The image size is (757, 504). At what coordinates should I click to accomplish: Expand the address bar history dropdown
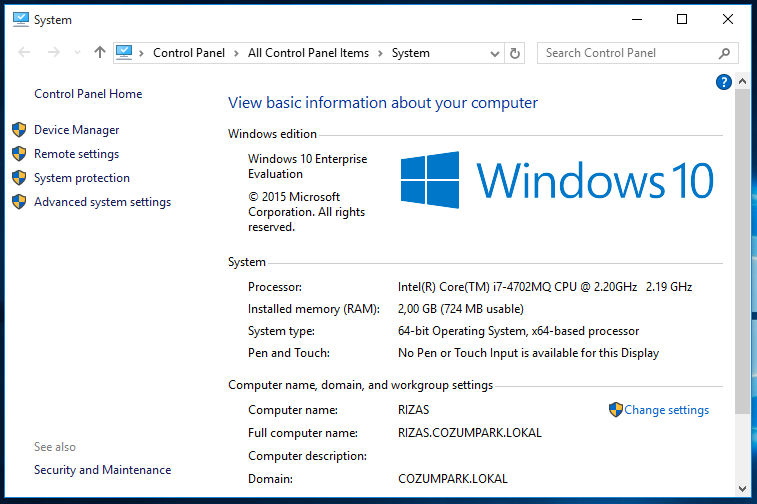(494, 54)
